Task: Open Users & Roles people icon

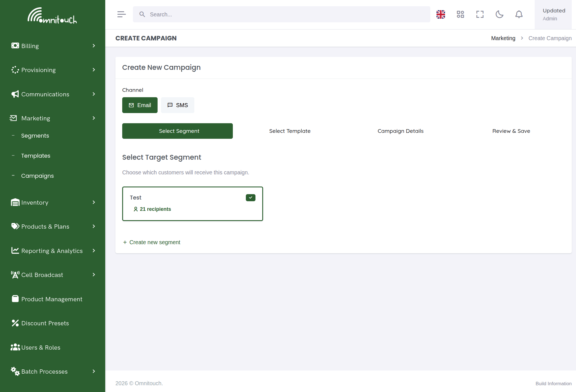Action: [15, 347]
